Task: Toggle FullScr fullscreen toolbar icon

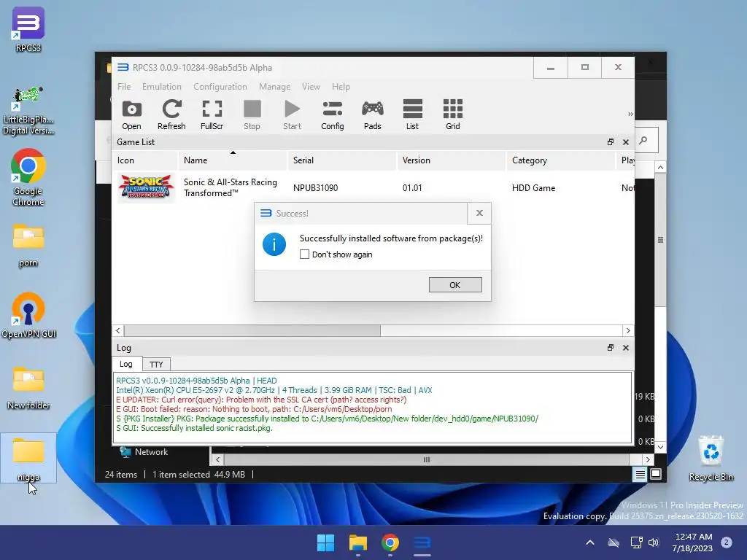Action: [212, 114]
